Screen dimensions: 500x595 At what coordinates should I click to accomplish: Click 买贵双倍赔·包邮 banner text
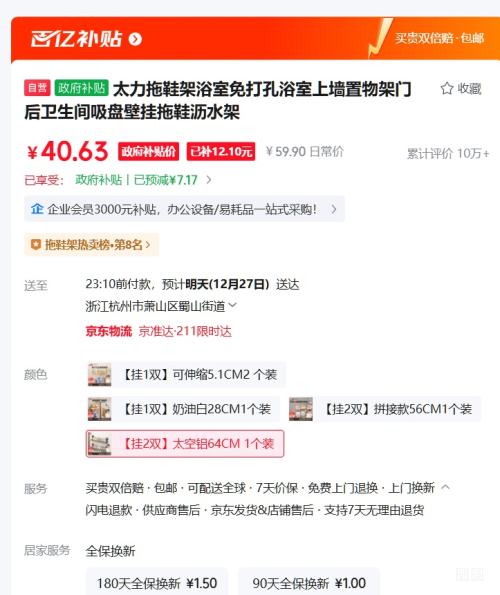439,38
